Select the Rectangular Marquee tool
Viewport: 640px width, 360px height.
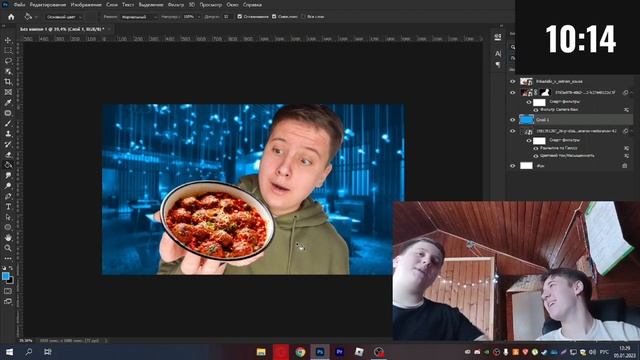point(8,51)
